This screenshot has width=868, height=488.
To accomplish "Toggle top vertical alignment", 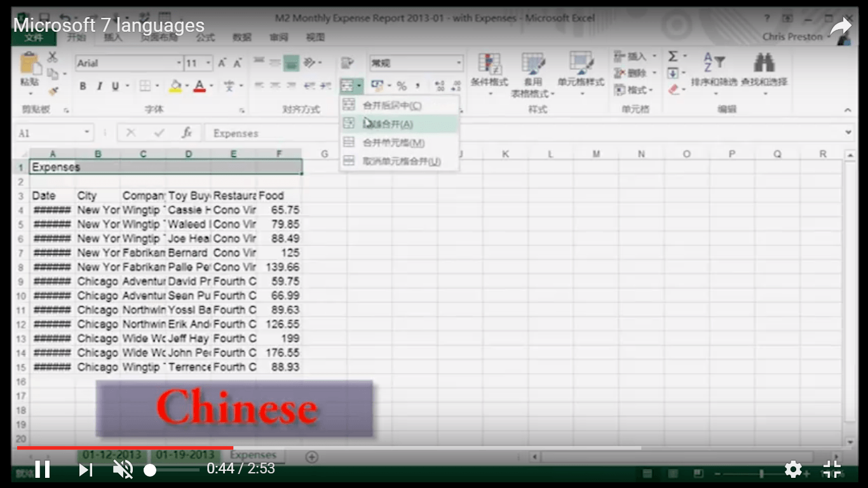I will (259, 62).
